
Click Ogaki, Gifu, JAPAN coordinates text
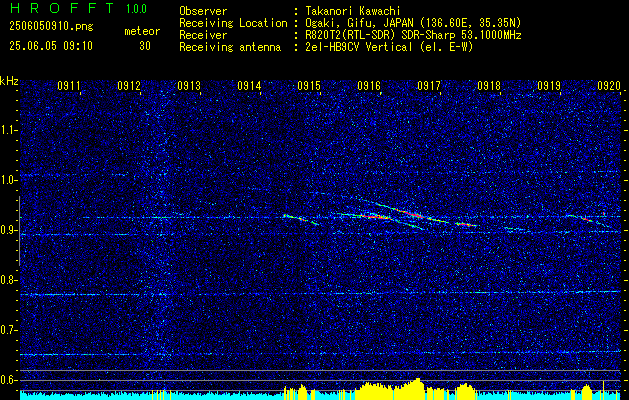point(413,23)
